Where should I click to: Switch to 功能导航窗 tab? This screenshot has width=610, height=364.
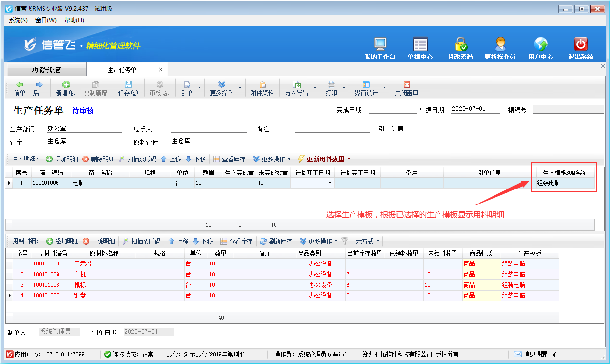[46, 70]
